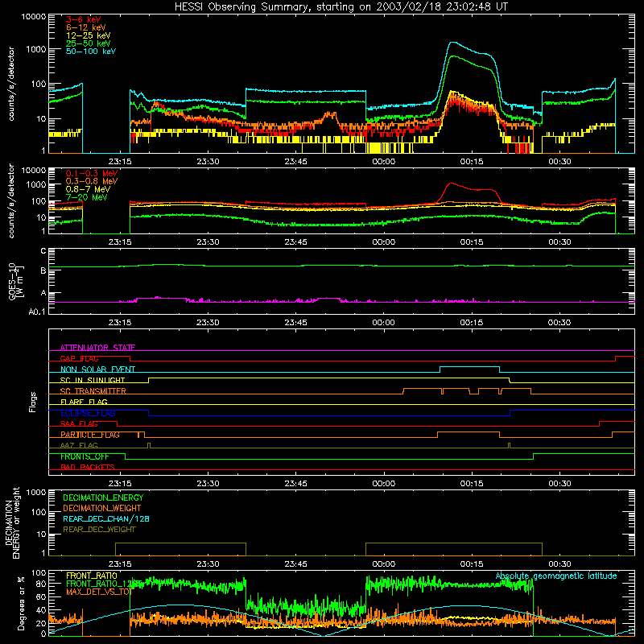Click the DECIMATION_WEIGHT legend label

[x=102, y=509]
